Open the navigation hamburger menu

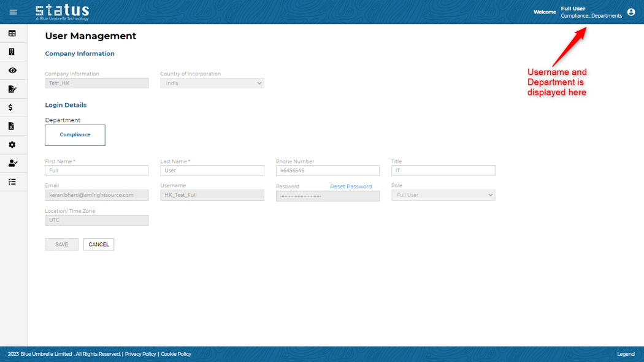tap(12, 12)
